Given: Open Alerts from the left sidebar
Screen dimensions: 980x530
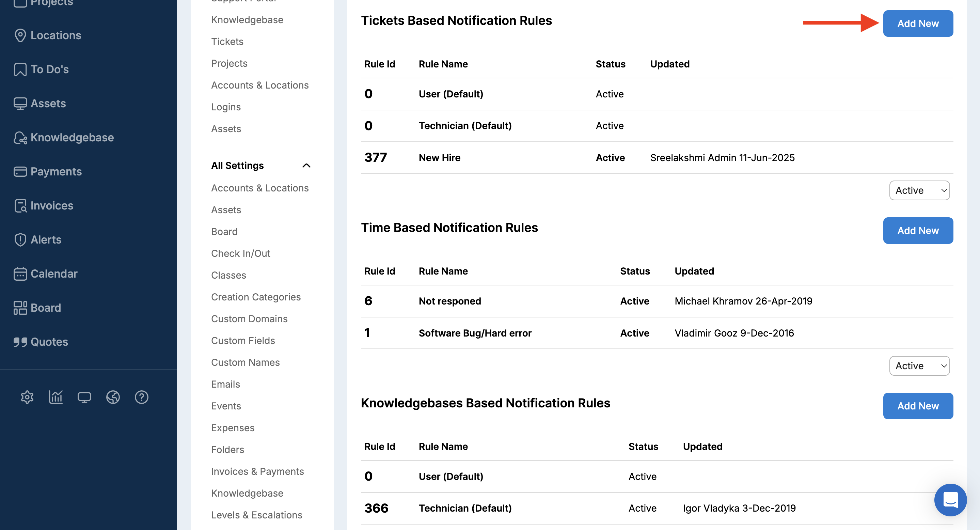Looking at the screenshot, I should [x=46, y=239].
